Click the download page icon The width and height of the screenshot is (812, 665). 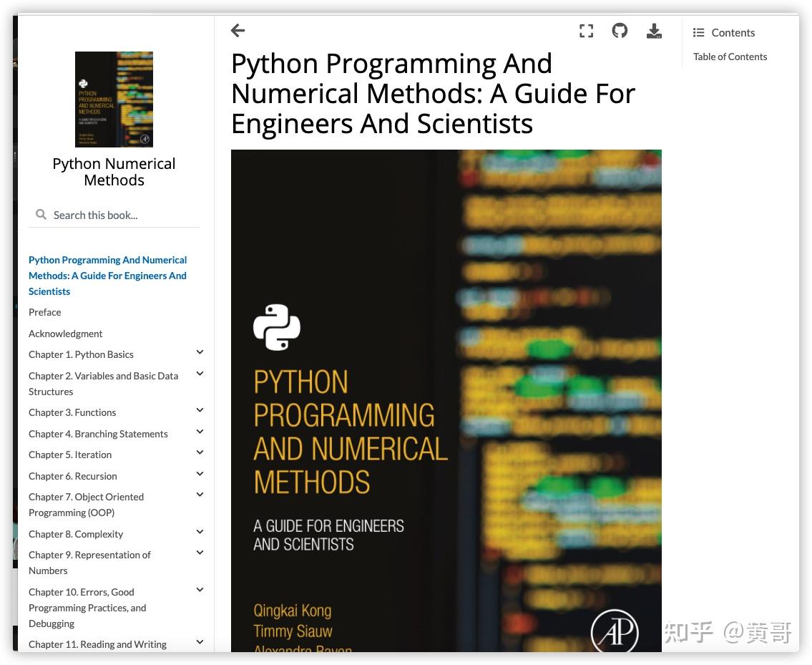(x=654, y=31)
